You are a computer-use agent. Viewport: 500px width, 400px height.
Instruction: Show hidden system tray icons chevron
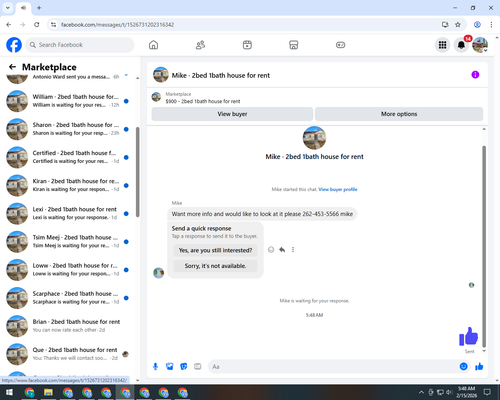[421, 392]
